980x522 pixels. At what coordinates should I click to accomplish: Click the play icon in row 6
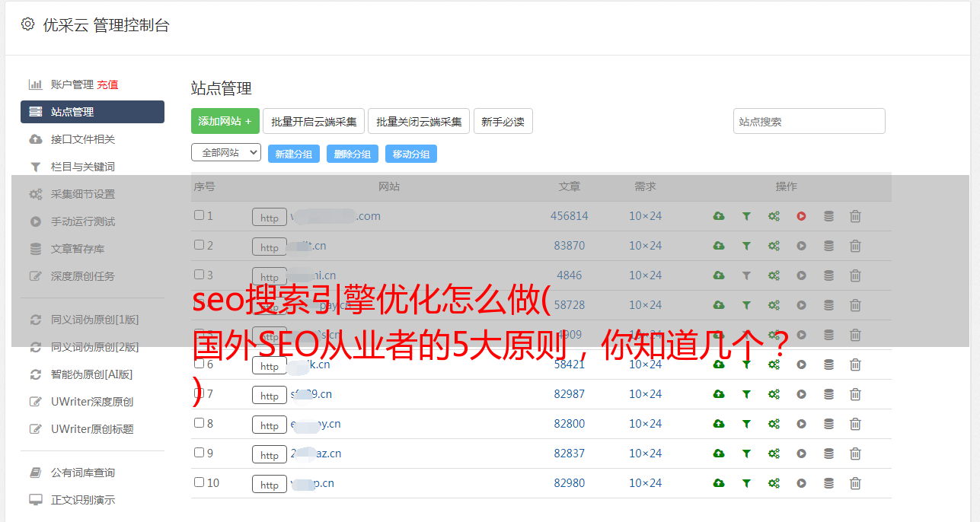(x=801, y=364)
